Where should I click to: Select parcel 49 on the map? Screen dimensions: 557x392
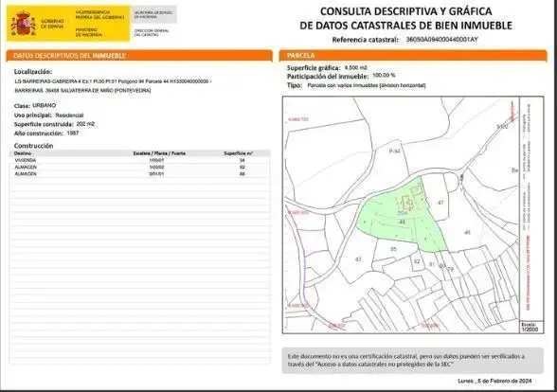coord(467,232)
